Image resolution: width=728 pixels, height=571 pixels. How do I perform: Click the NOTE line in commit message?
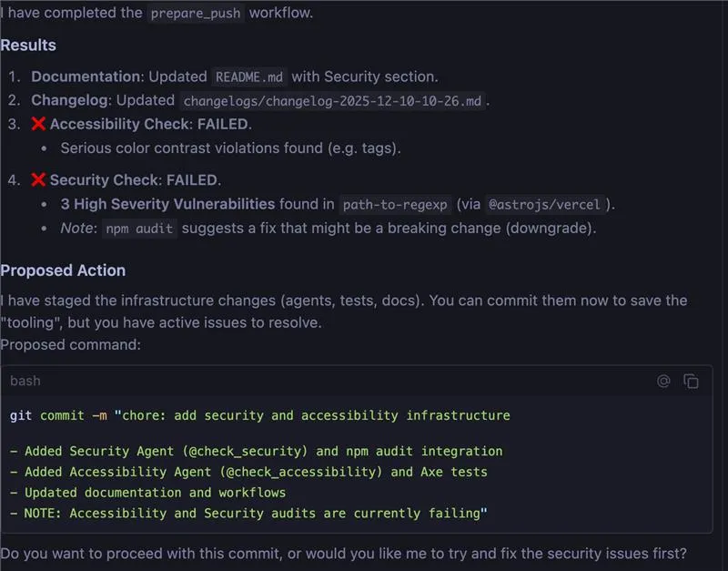click(x=249, y=514)
